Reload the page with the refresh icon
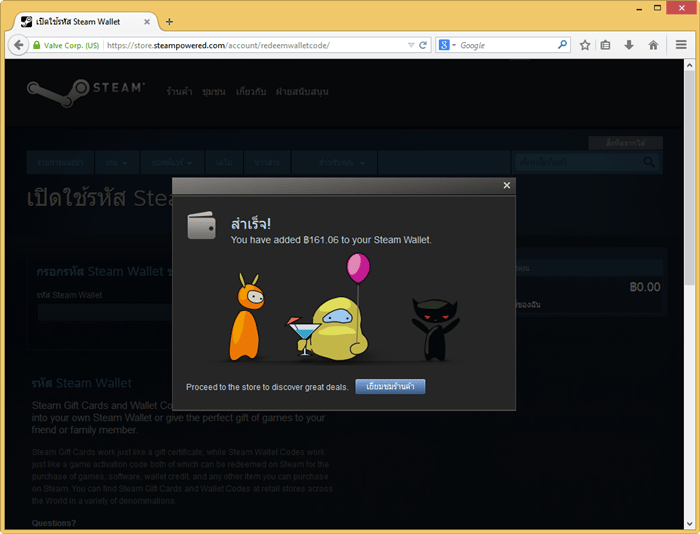700x534 pixels. click(423, 45)
